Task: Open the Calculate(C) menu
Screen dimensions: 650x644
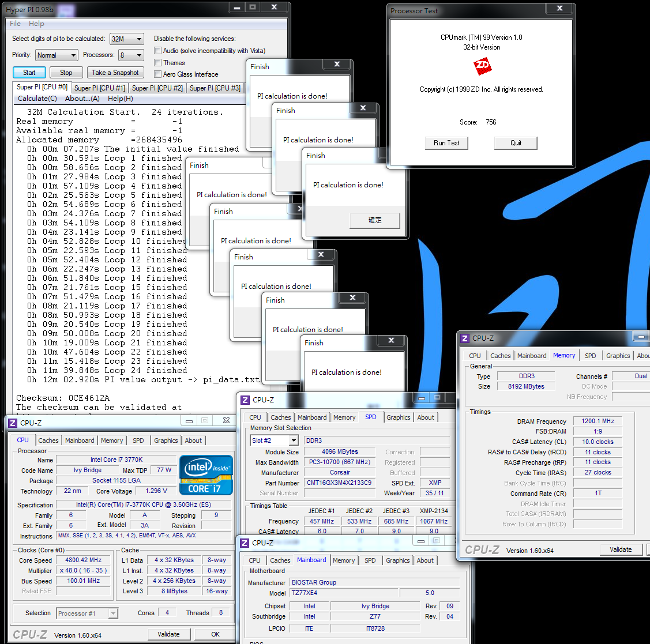Action: (37, 99)
